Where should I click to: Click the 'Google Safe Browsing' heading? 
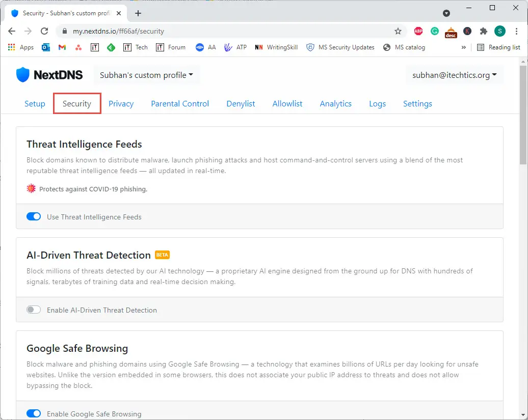[x=77, y=348]
